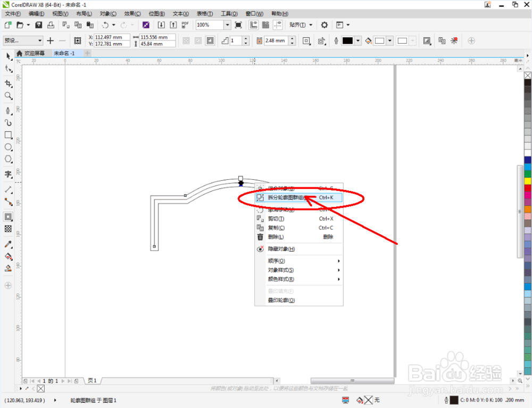The image size is (532, 408).
Task: Create a new document with toolbar icon
Action: 8,25
